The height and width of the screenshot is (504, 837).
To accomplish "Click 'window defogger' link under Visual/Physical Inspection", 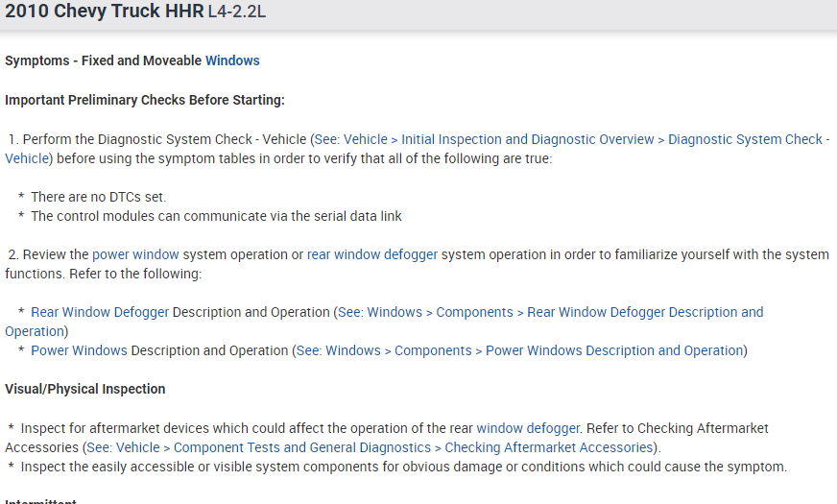I will (528, 428).
